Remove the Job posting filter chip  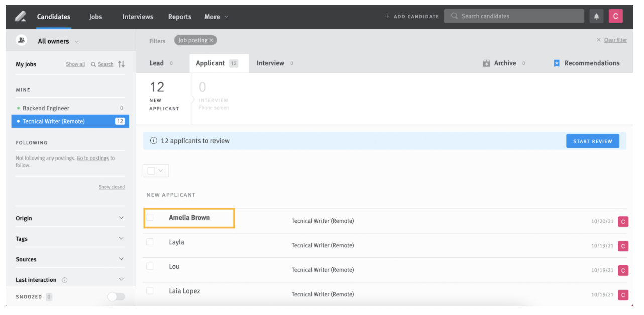tap(211, 40)
